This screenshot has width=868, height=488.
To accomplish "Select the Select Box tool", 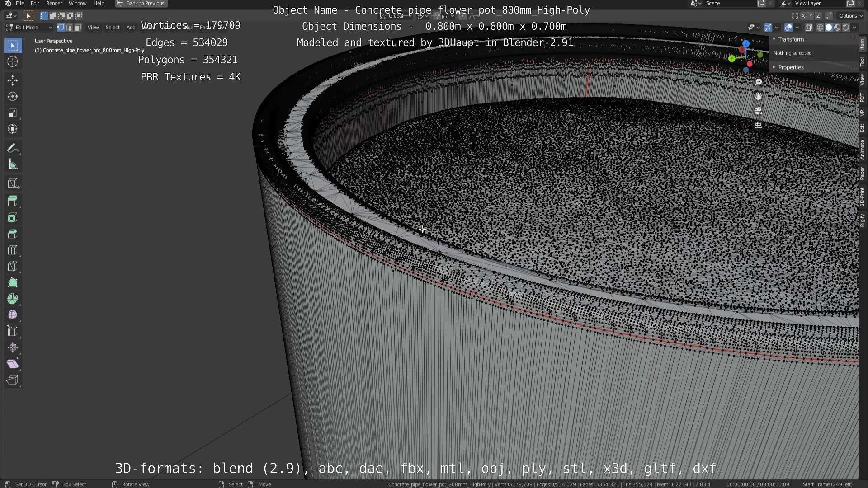I will [13, 46].
